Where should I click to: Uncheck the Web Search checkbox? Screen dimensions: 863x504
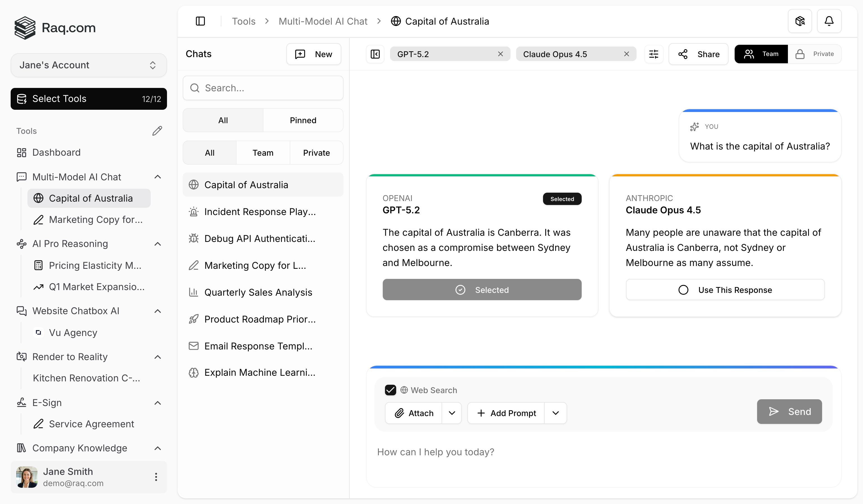[390, 390]
